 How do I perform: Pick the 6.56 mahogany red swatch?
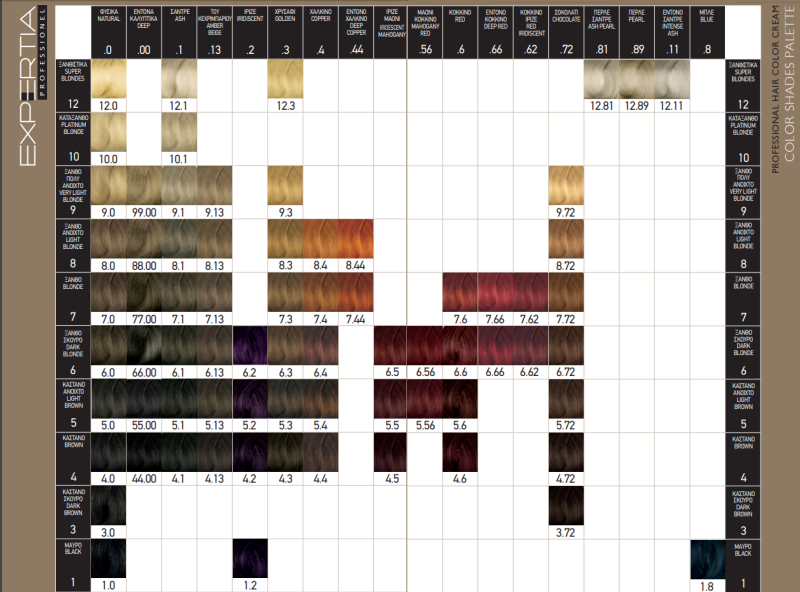425,346
